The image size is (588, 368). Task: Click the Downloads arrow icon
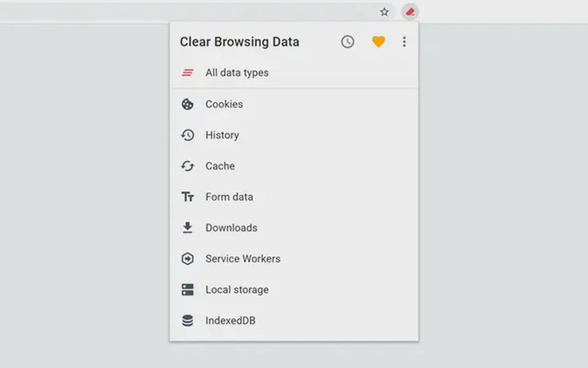click(188, 228)
